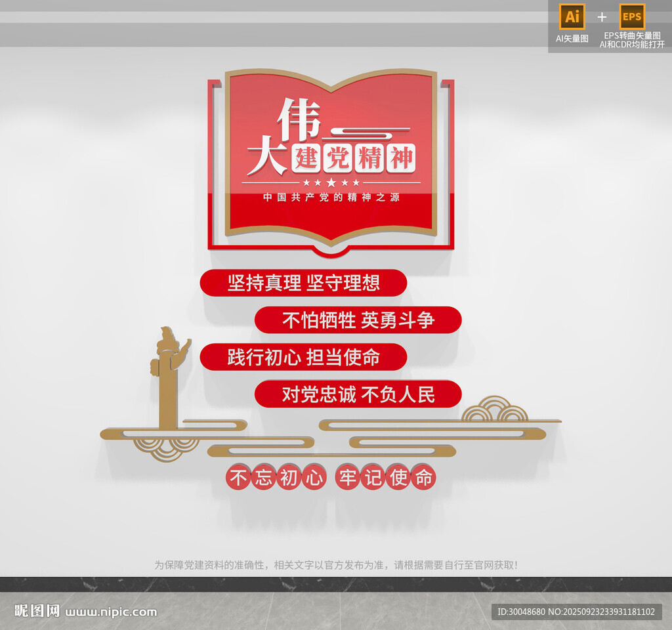
Task: Select the 不怕牺牲 英勇斗争 red banner
Action: [358, 320]
